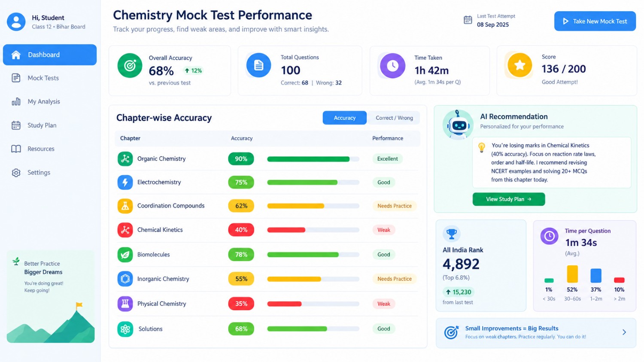Click the yellow 30–60s time bar
Screen dimensions: 644x362
click(572, 274)
